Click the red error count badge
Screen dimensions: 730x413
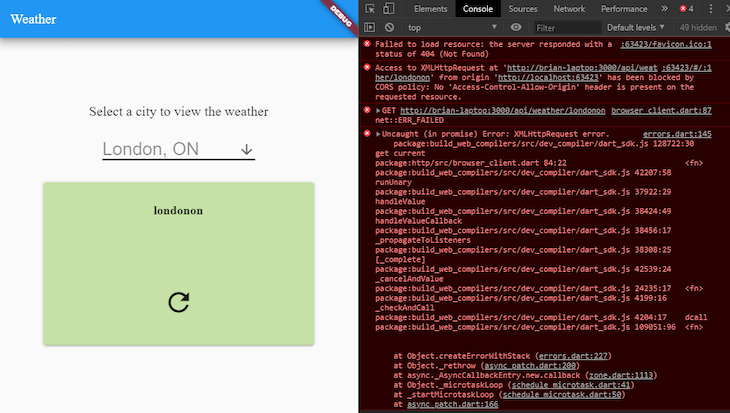click(686, 9)
